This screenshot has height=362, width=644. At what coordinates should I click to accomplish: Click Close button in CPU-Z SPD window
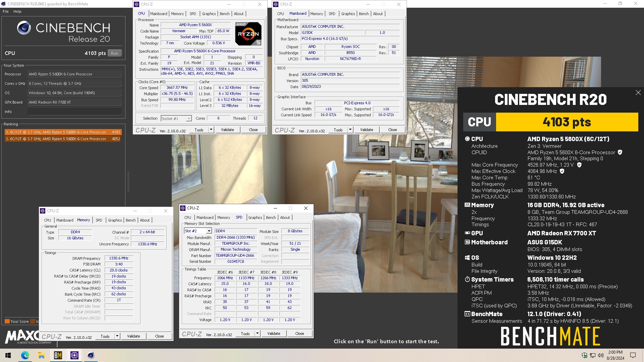click(300, 334)
